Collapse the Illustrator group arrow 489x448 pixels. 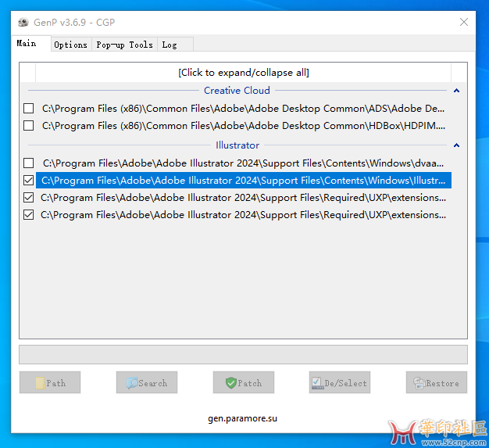coord(456,145)
